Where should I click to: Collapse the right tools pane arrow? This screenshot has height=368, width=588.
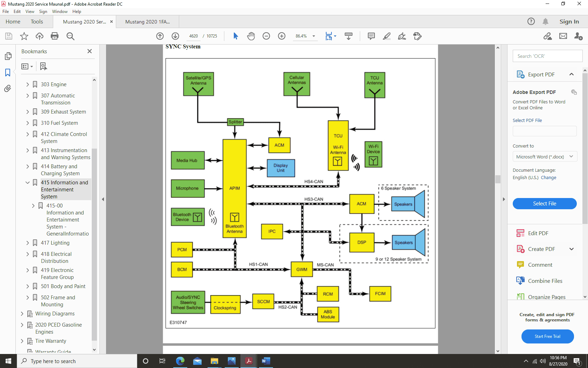[x=504, y=199]
